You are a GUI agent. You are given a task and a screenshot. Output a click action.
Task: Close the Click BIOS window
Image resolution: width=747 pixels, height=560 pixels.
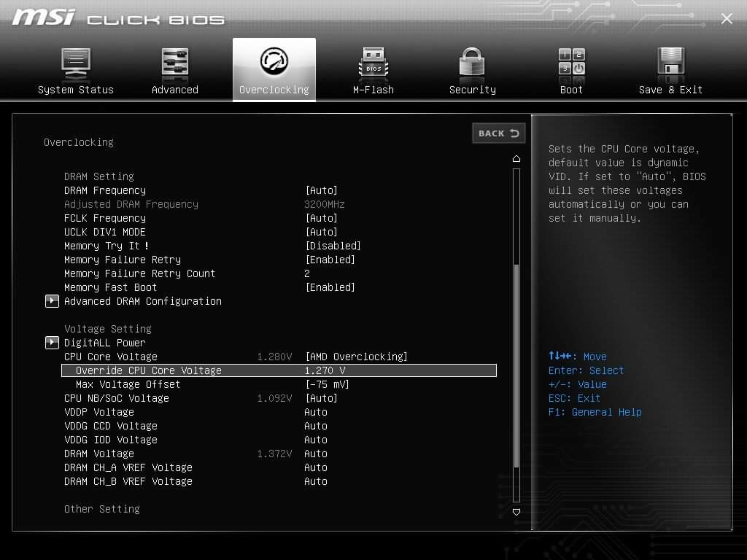tap(727, 18)
